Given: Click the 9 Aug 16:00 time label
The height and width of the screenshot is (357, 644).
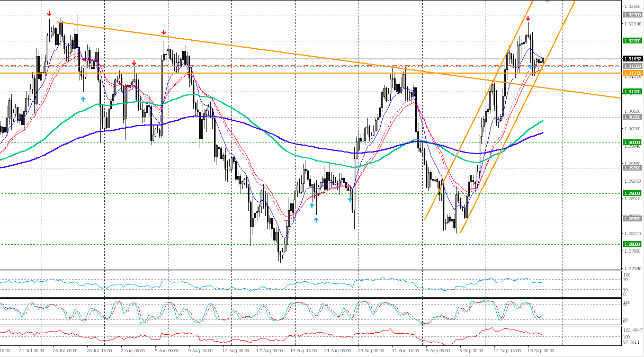Looking at the screenshot, I should tap(202, 351).
